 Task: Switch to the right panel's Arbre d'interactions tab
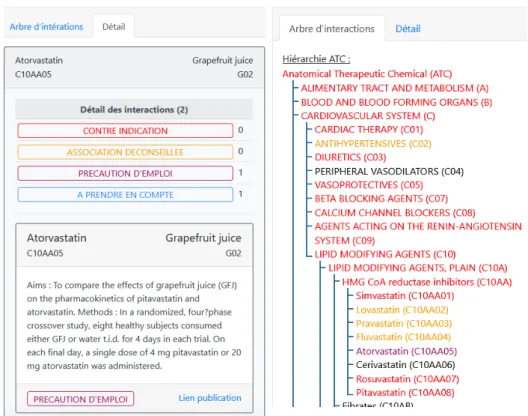tap(332, 29)
